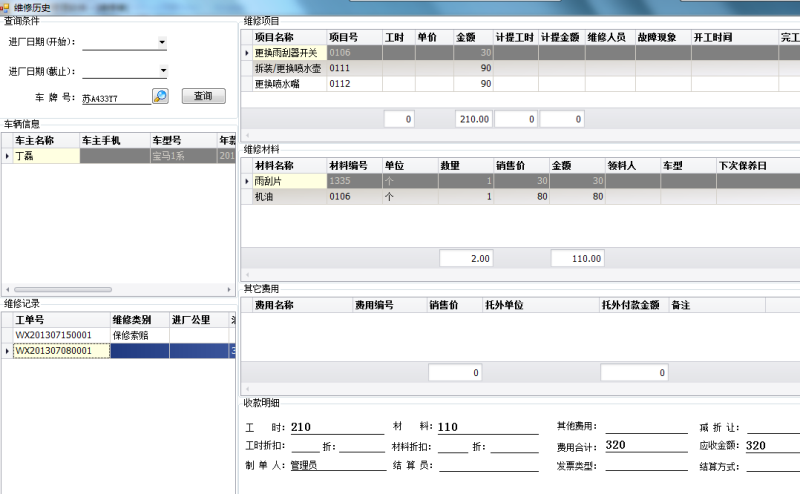The height and width of the screenshot is (494, 800).
Task: Click the 210.00 amount total field
Action: (x=474, y=119)
